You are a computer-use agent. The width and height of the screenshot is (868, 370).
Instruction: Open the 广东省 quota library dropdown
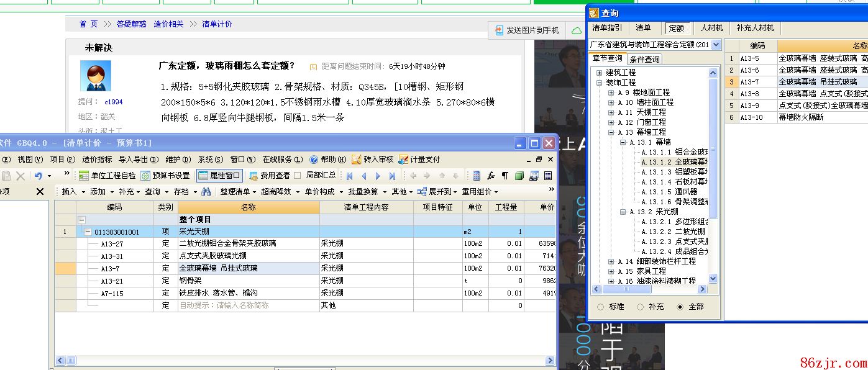point(716,45)
